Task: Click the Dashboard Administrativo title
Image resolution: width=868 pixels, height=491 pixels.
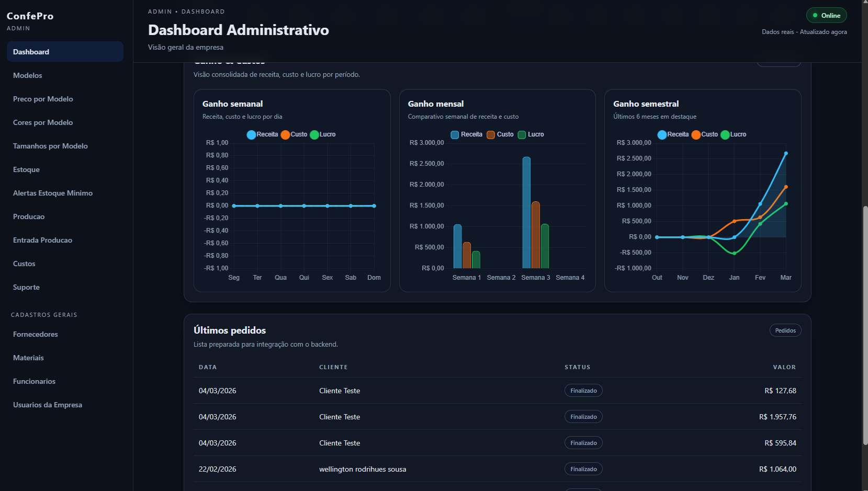Action: pos(239,30)
